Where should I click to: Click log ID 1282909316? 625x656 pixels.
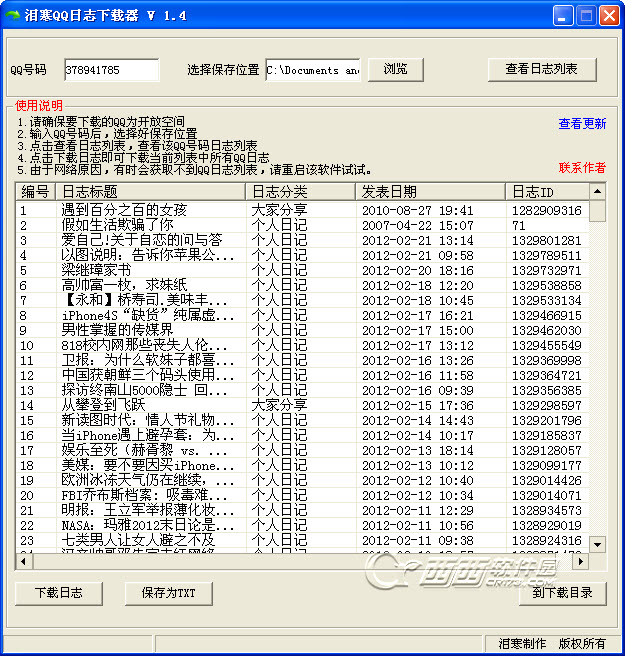coord(547,210)
